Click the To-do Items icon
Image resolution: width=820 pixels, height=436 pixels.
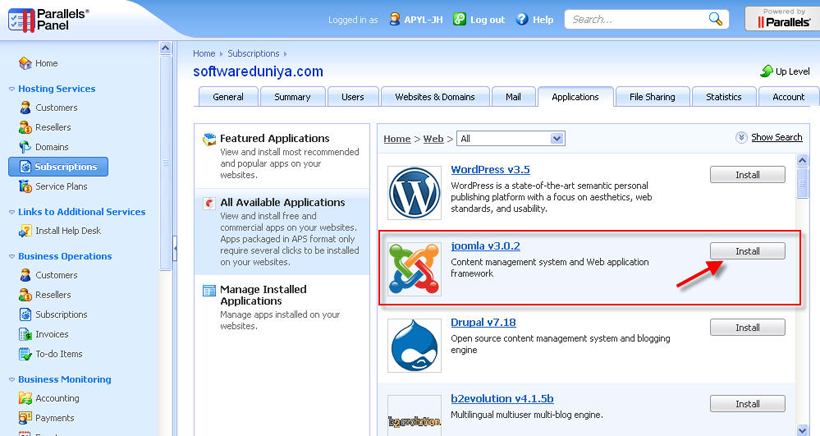(x=25, y=354)
